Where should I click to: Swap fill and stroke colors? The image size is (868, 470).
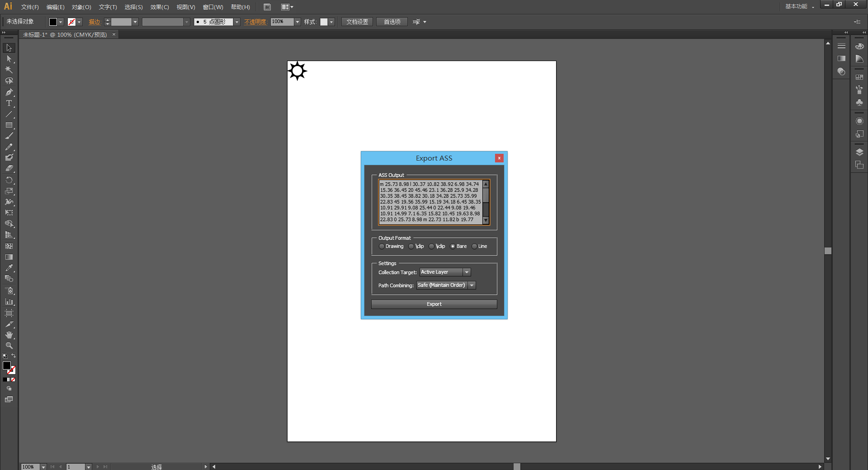(x=14, y=356)
